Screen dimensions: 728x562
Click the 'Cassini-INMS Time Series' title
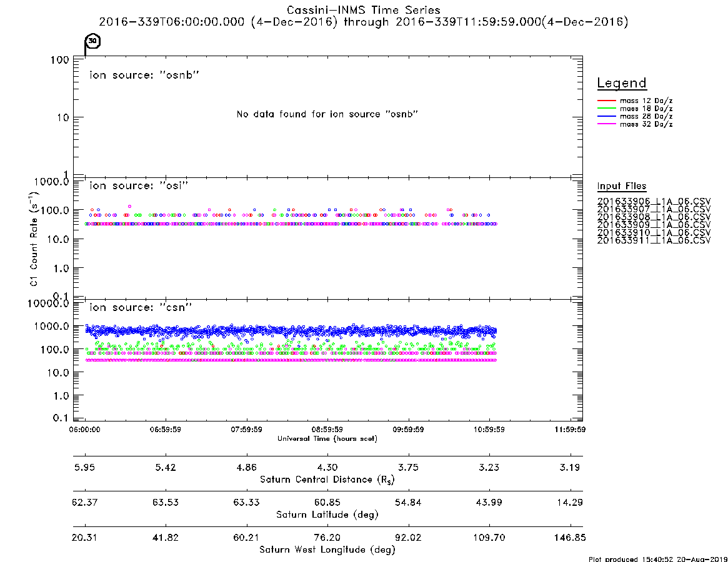click(364, 10)
